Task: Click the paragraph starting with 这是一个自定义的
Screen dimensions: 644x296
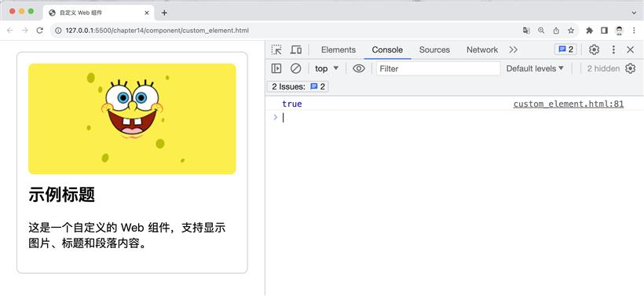Action: pyautogui.click(x=127, y=236)
